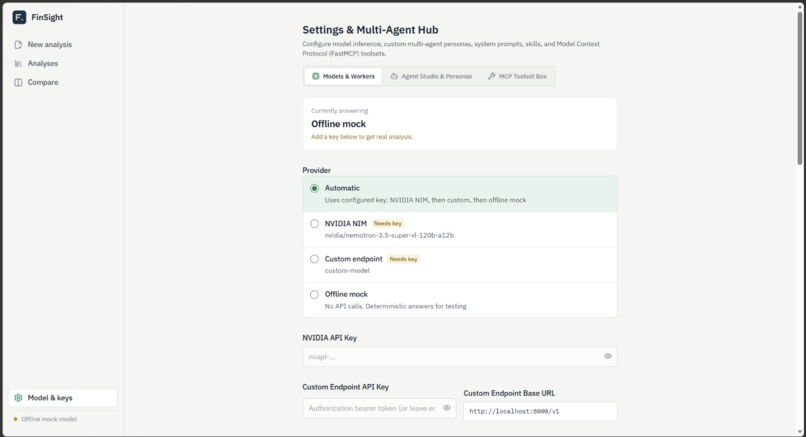The height and width of the screenshot is (437, 806).
Task: Click the orange status dot by Offline mock model
Action: pyautogui.click(x=15, y=419)
